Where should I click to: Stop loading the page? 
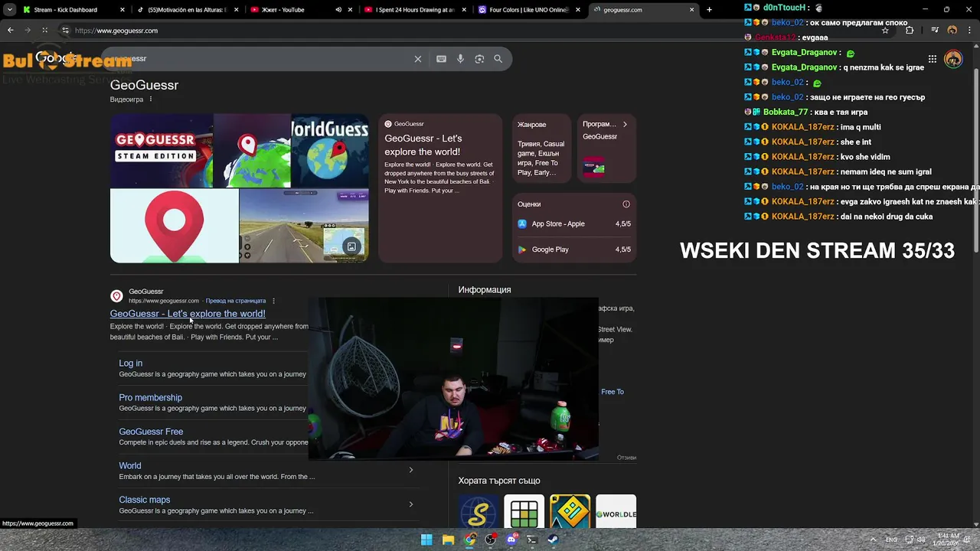coord(44,31)
